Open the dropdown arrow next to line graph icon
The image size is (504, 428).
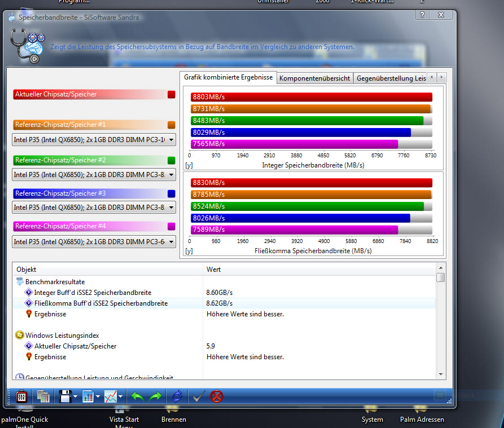(121, 397)
